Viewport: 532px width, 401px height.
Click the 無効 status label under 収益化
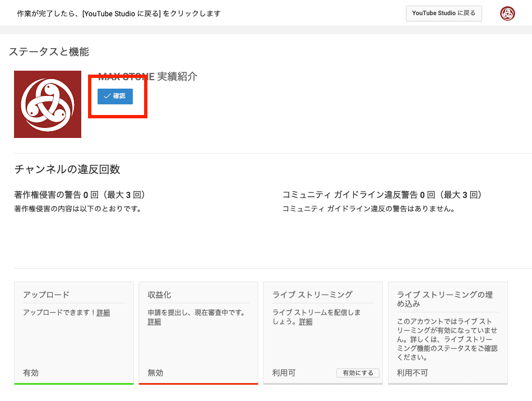pos(155,372)
